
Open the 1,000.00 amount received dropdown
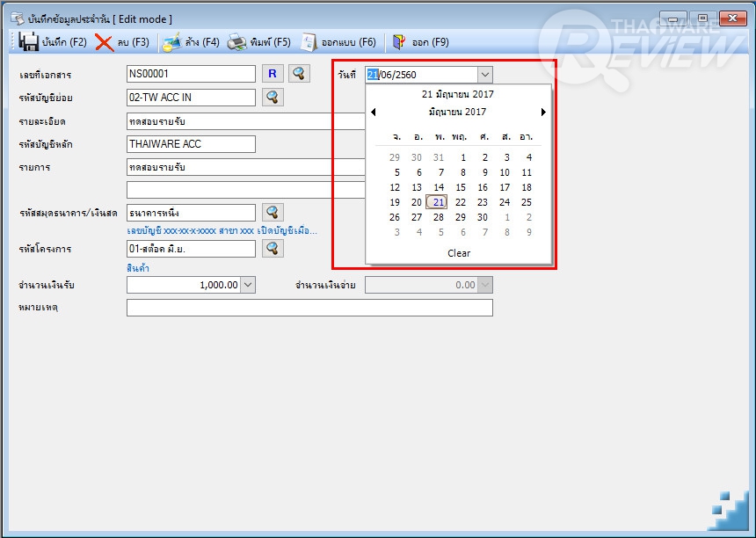(x=248, y=285)
